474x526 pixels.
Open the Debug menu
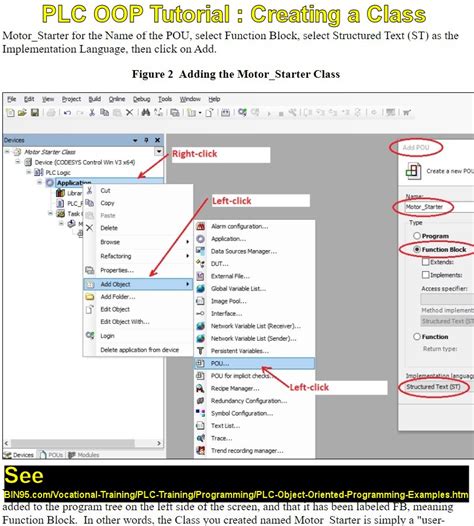[x=142, y=99]
